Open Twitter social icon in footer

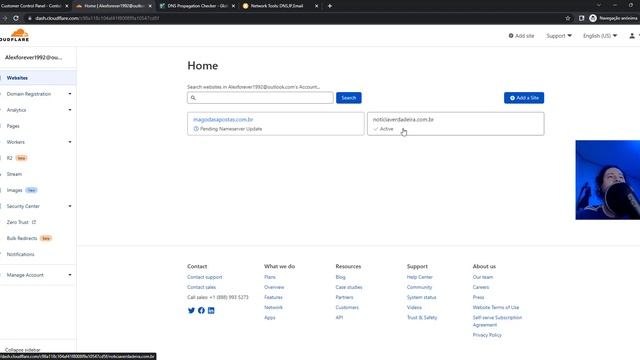191,311
